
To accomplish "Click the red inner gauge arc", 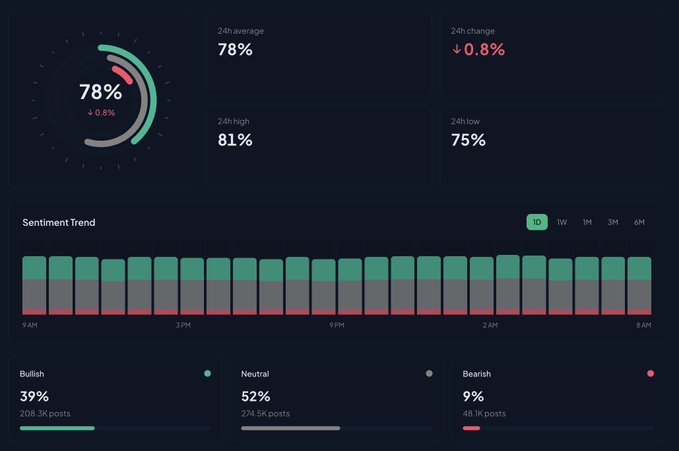I will click(122, 75).
